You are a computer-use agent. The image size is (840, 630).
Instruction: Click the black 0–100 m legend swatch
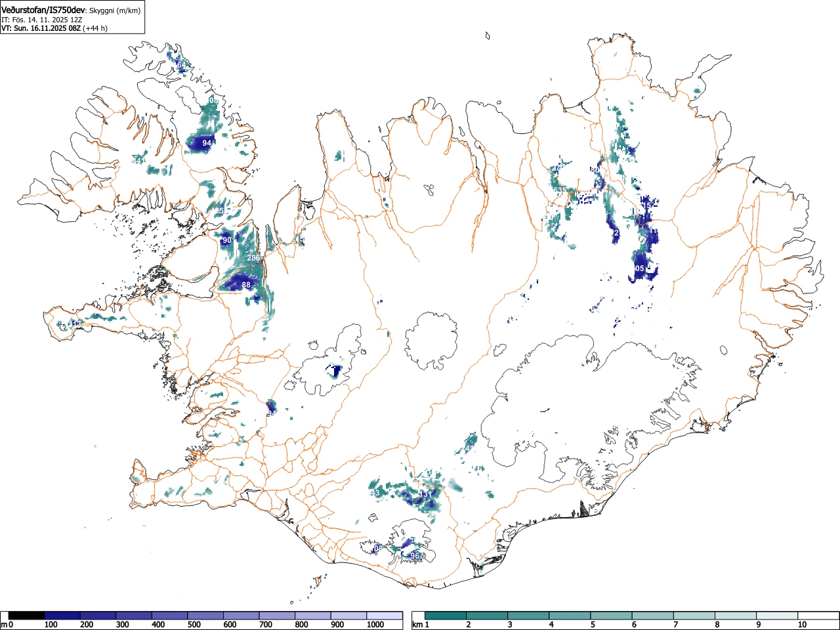click(x=27, y=616)
